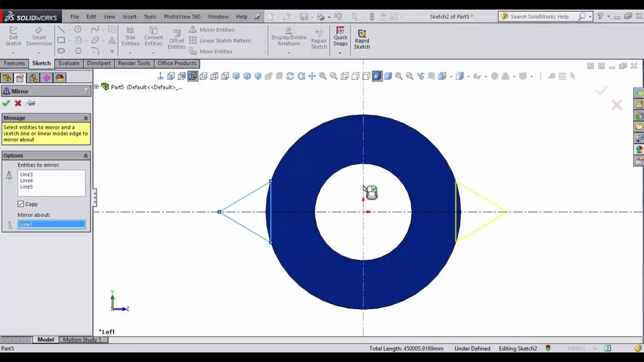
Task: Toggle the Copy checkbox
Action: (x=21, y=204)
